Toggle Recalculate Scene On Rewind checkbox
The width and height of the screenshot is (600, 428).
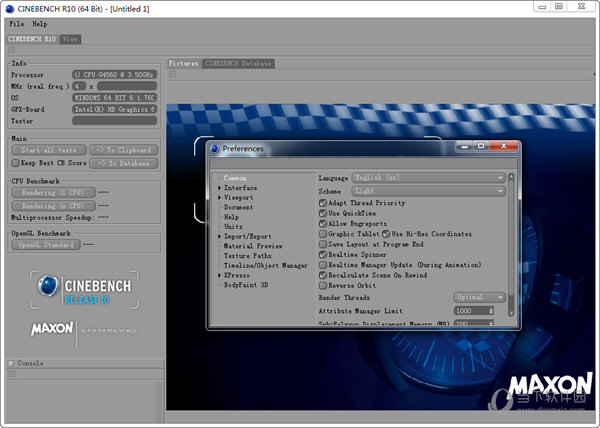(x=323, y=275)
